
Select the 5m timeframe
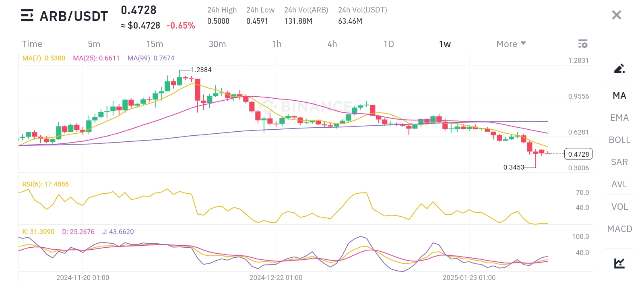coord(94,44)
